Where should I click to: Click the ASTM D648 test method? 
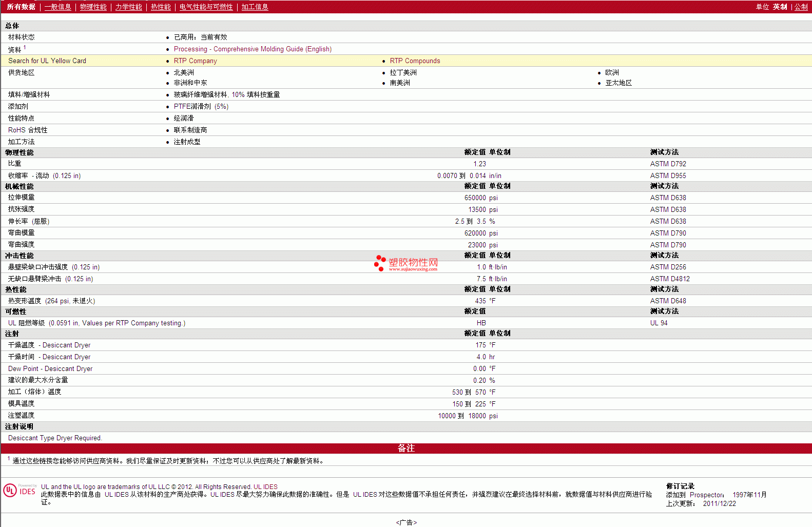[668, 301]
